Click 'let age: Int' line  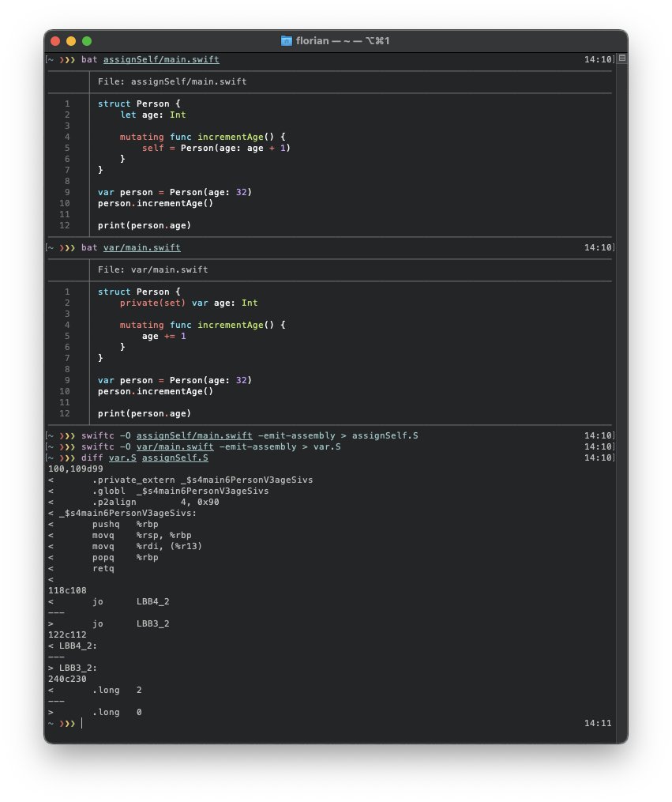click(152, 115)
